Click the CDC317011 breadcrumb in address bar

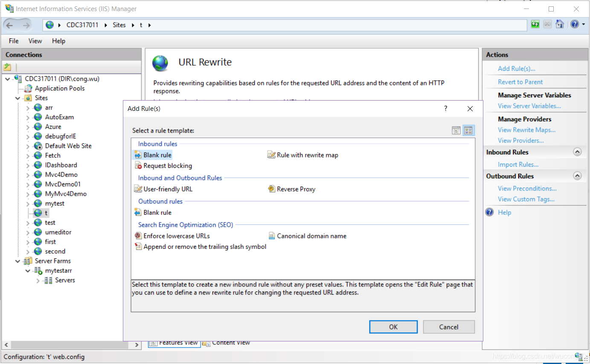(82, 25)
